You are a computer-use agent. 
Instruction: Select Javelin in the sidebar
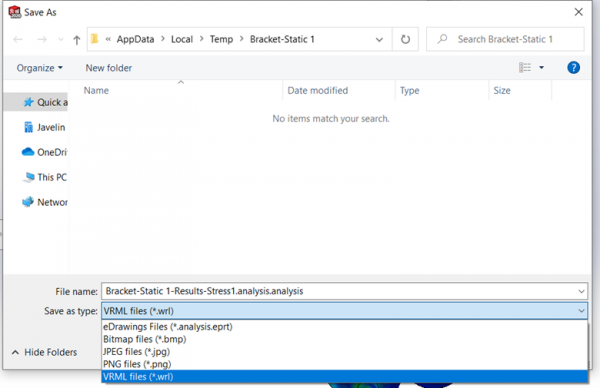click(x=44, y=127)
